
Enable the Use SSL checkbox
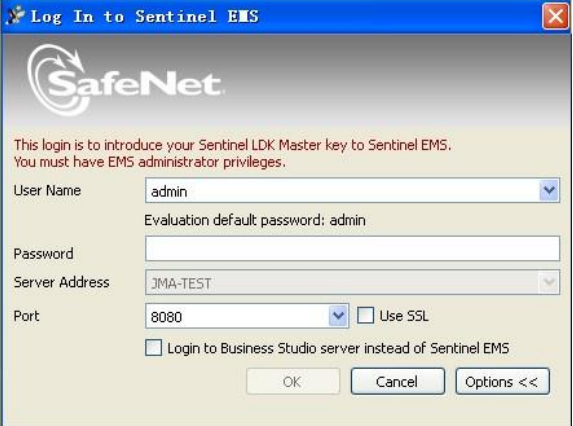(365, 315)
